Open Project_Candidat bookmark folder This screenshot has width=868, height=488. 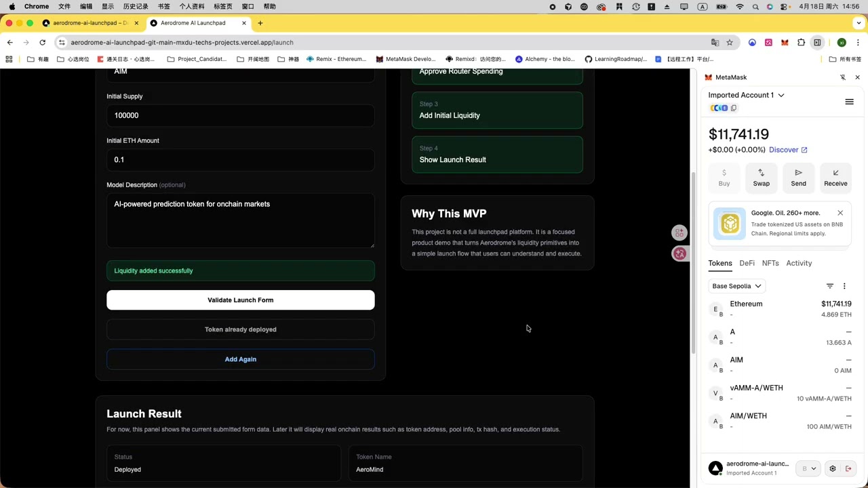click(x=197, y=59)
